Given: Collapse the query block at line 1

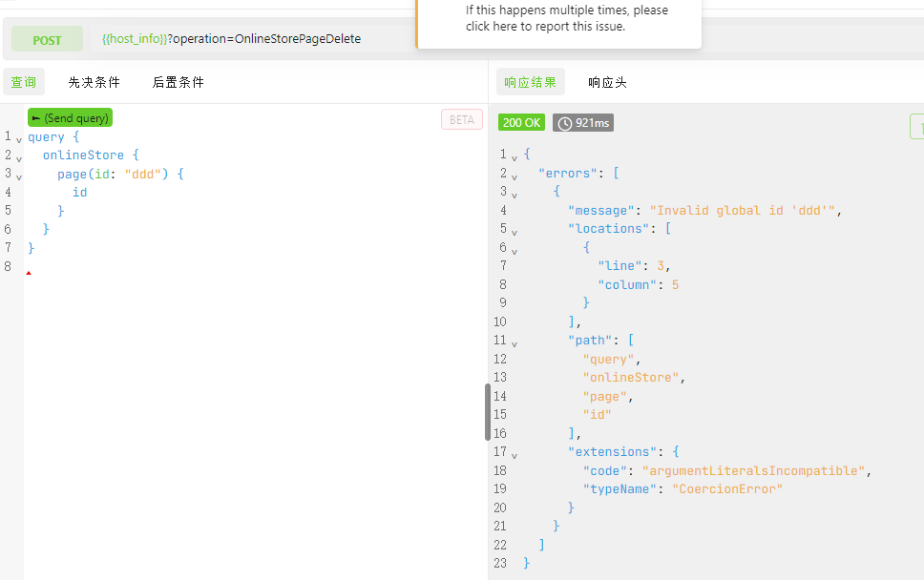Looking at the screenshot, I should [19, 140].
